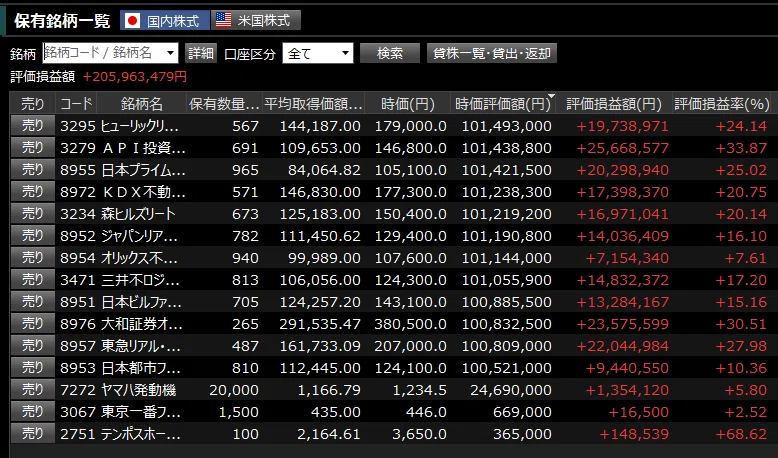Switch to the 国内株式 tab
778x458 pixels.
coord(165,20)
